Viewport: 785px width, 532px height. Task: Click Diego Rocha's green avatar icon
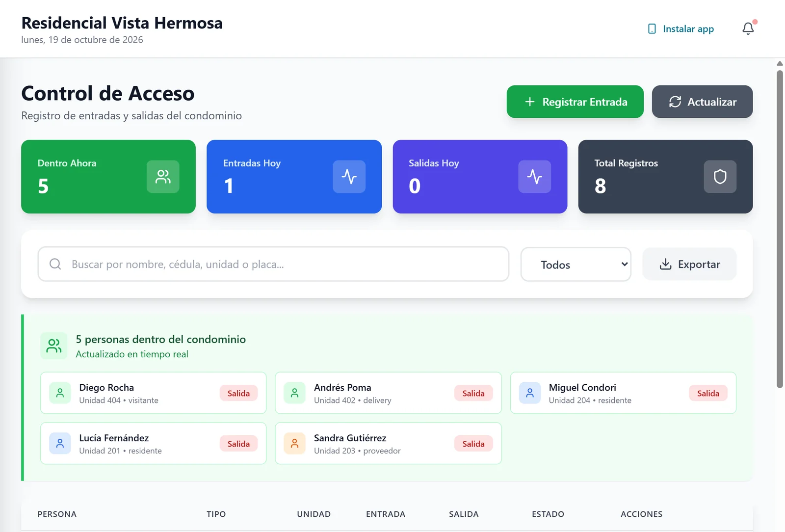pyautogui.click(x=60, y=393)
